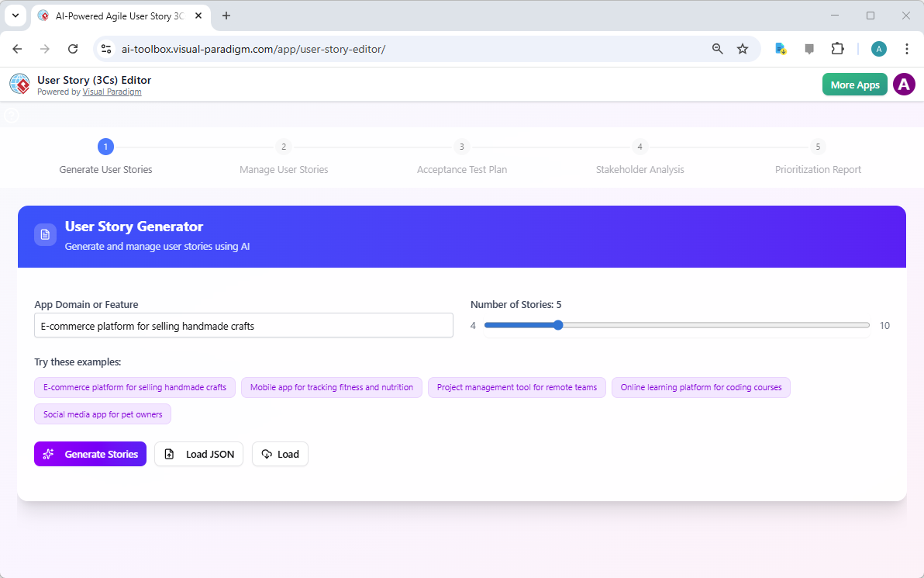Click the cloud icon on the Load button
The width and height of the screenshot is (924, 578).
(266, 454)
